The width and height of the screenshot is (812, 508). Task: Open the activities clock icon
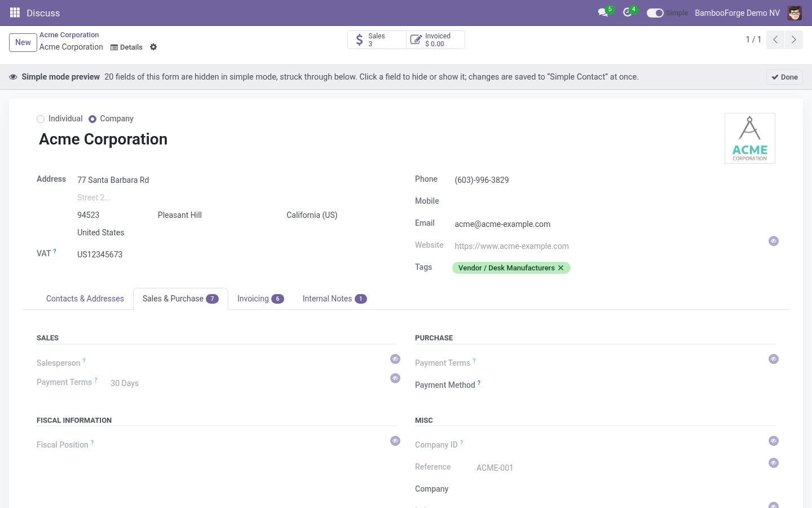click(627, 12)
